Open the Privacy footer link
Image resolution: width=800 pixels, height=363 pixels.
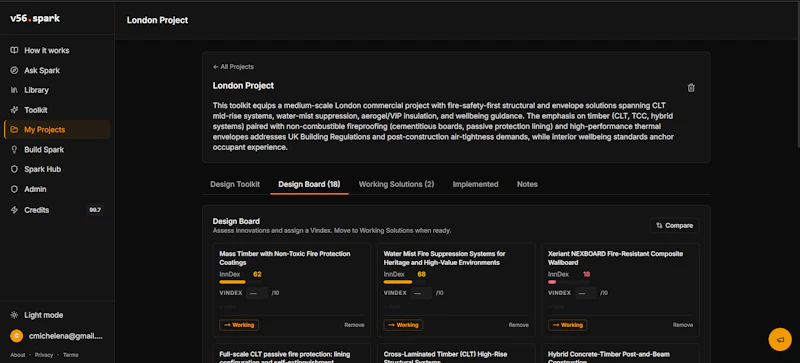(x=44, y=355)
